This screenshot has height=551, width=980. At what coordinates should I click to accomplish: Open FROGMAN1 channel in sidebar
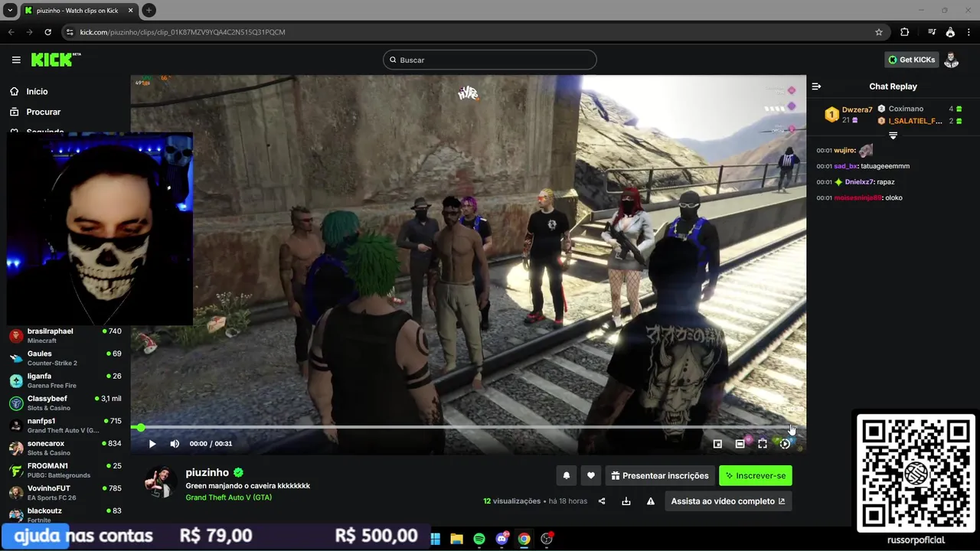65,470
